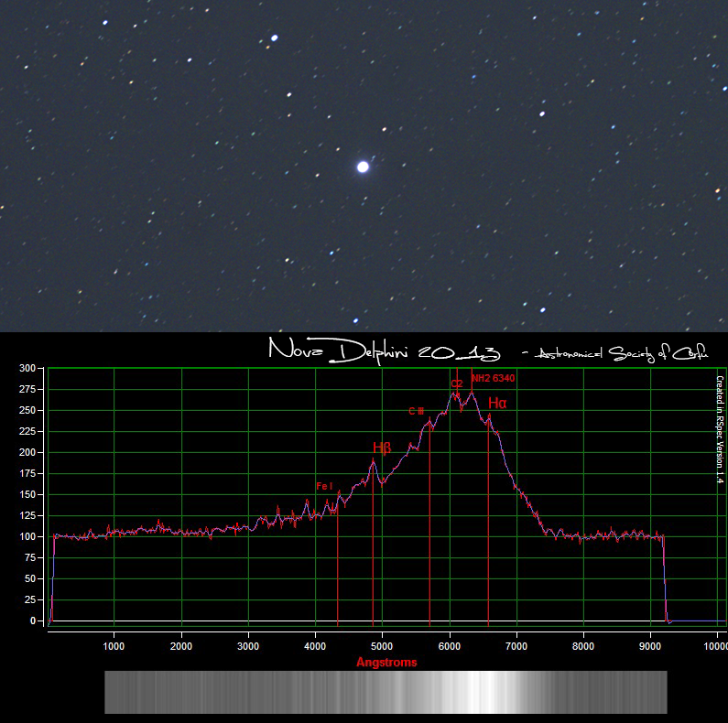Image resolution: width=728 pixels, height=723 pixels.
Task: Click the 75 value on the y-axis
Action: click(x=29, y=557)
